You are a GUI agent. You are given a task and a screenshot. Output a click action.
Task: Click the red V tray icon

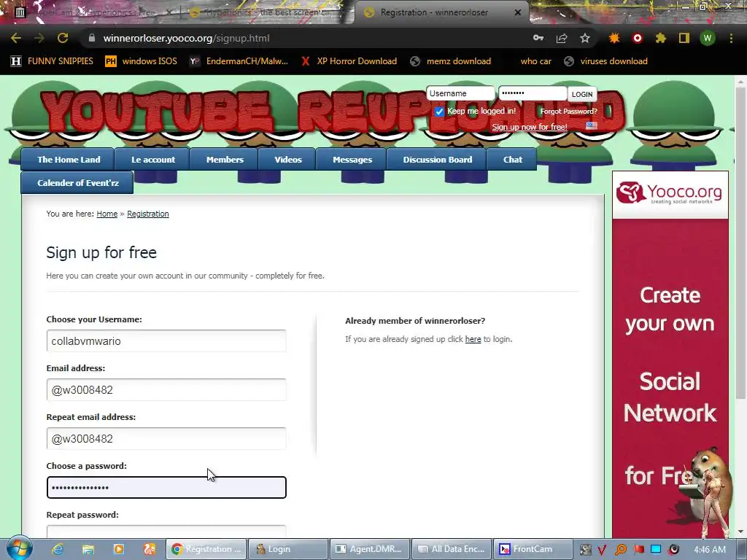point(602,550)
